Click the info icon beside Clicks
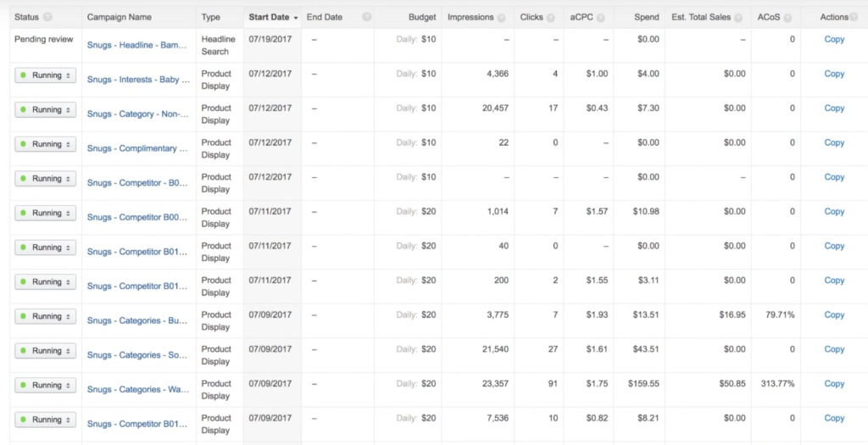Viewport: 868px width, 445px height. [554, 17]
